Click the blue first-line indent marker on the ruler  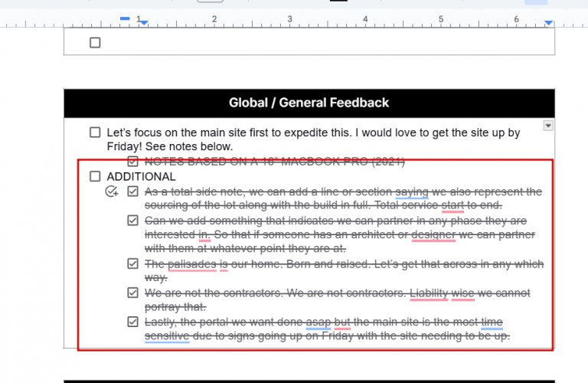tap(125, 18)
